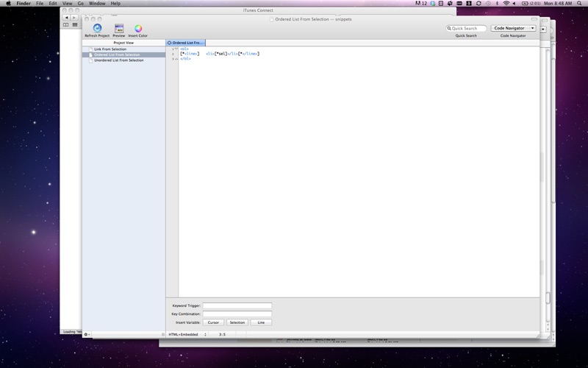This screenshot has width=588, height=368.
Task: Click the Cursor insert variable button
Action: coord(213,322)
